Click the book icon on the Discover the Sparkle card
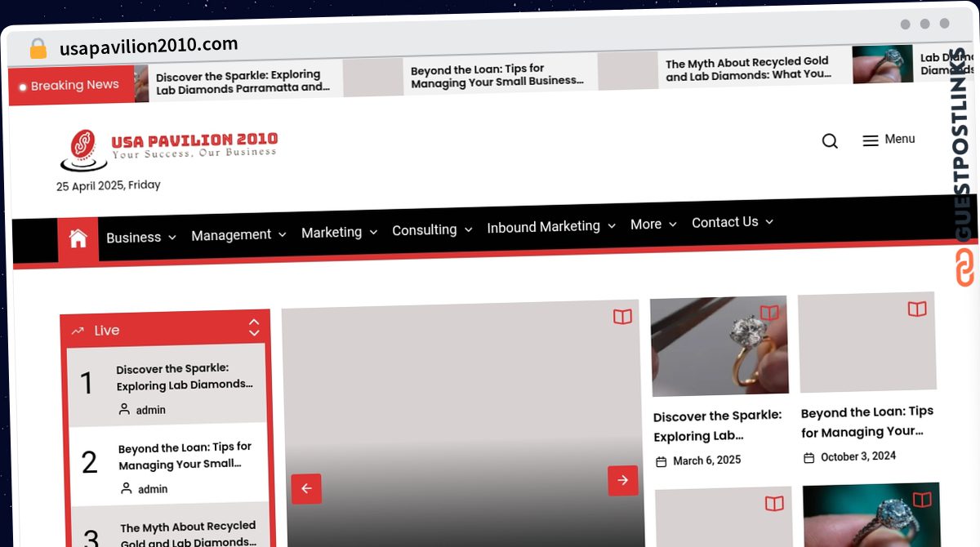The width and height of the screenshot is (980, 547). click(x=769, y=313)
